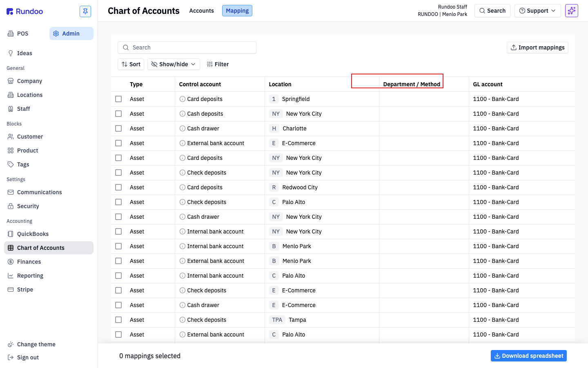588x368 pixels.
Task: Open the Filter options
Action: 218,64
